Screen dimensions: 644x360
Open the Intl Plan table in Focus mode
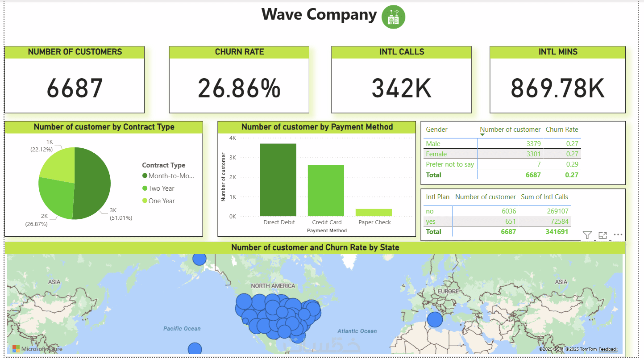click(x=602, y=235)
